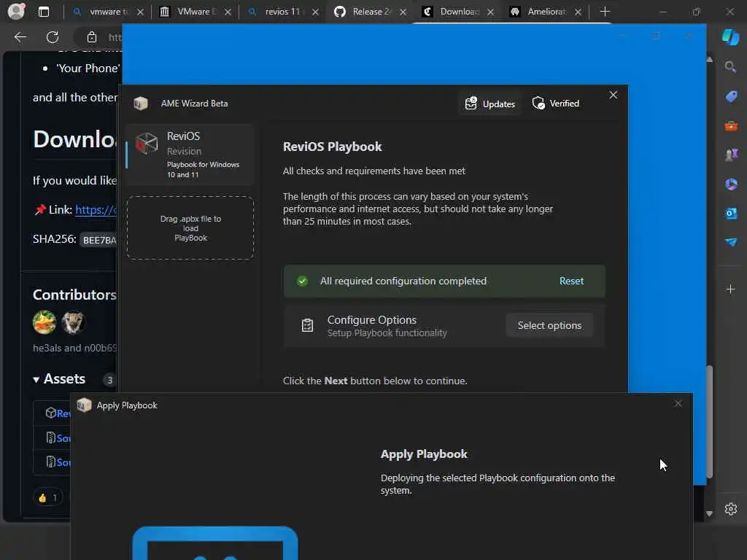
Task: Click Reset next to configuration completed
Action: [x=571, y=281]
